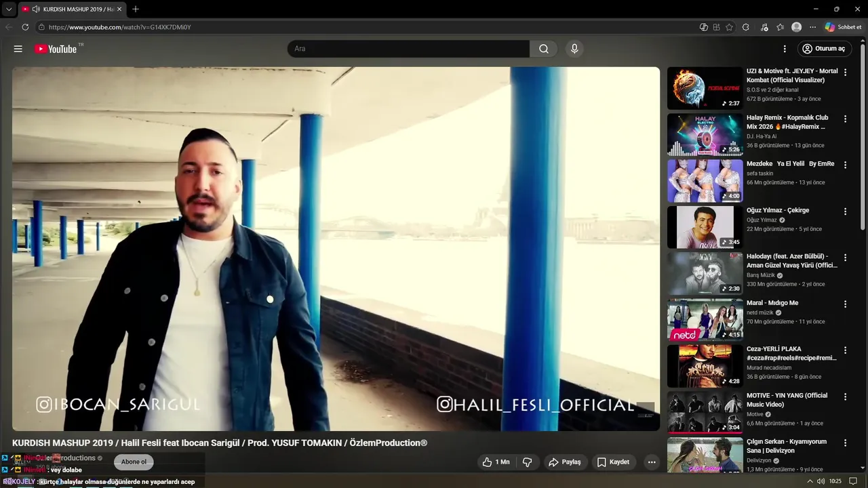Go back with browser back arrow
Screen dimensions: 868x488
point(9,27)
